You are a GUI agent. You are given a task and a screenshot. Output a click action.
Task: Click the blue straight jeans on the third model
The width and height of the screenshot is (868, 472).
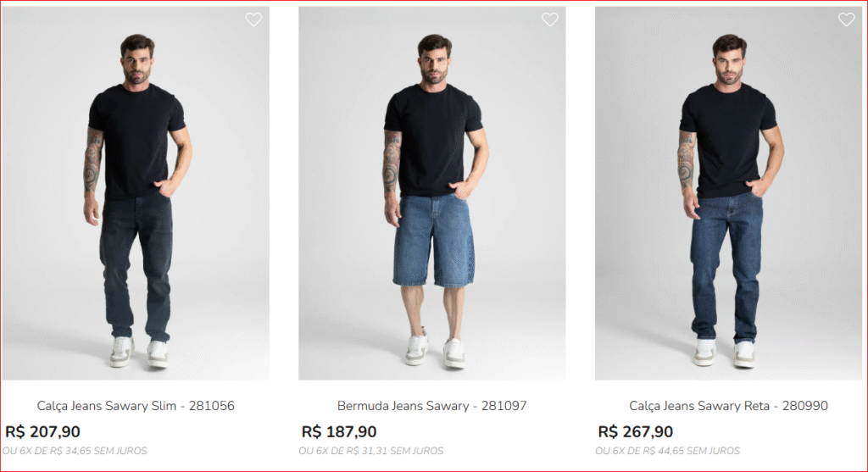[x=726, y=263]
